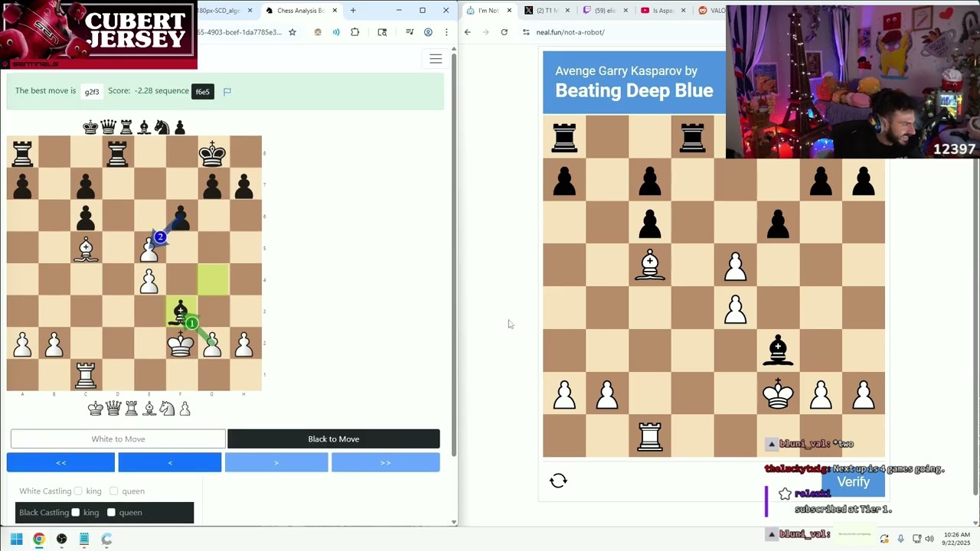This screenshot has height=551, width=980.
Task: Switch to the Twitch (59) tab
Action: (x=605, y=11)
